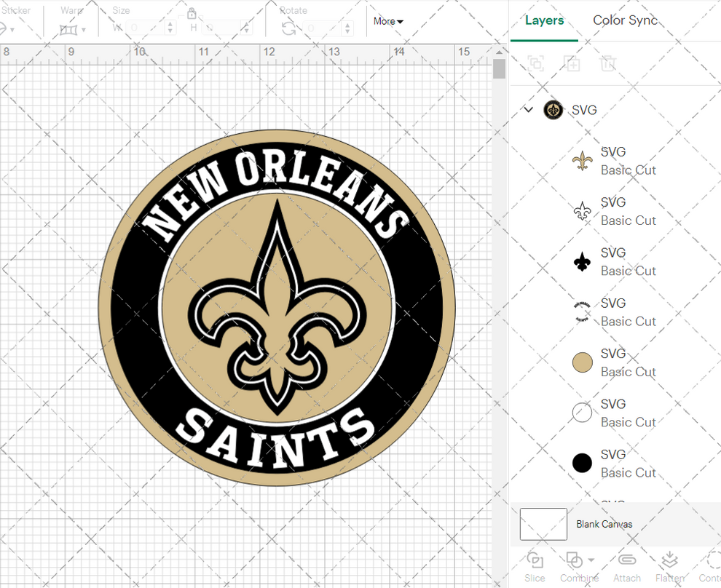Click the delete layer icon in the Layers panel
Viewport: 721px width, 588px height.
(609, 63)
